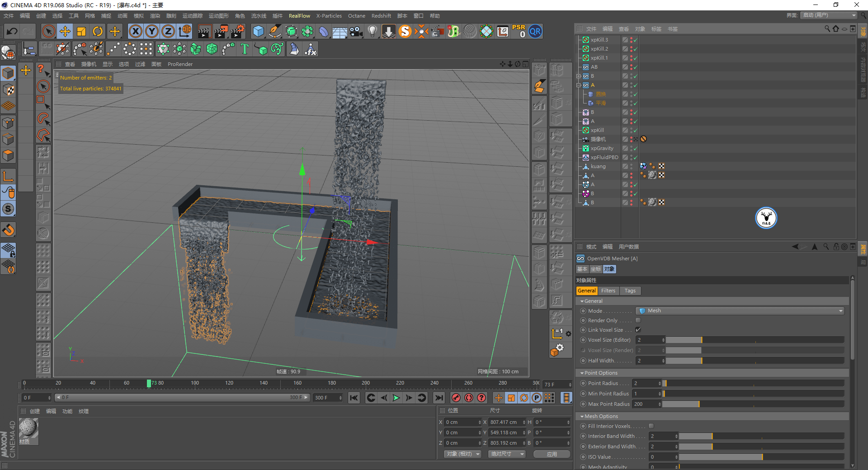Viewport: 868px width, 470px height.
Task: Collapse object A in the object tree
Action: click(x=578, y=85)
